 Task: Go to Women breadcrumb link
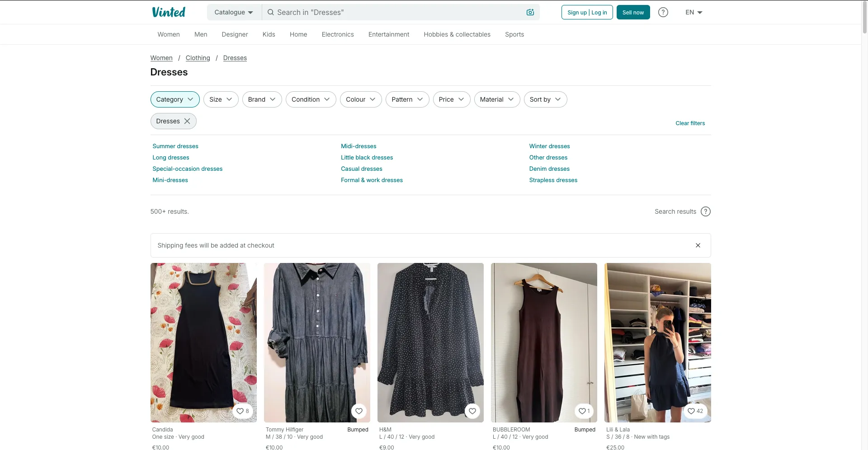pos(161,58)
